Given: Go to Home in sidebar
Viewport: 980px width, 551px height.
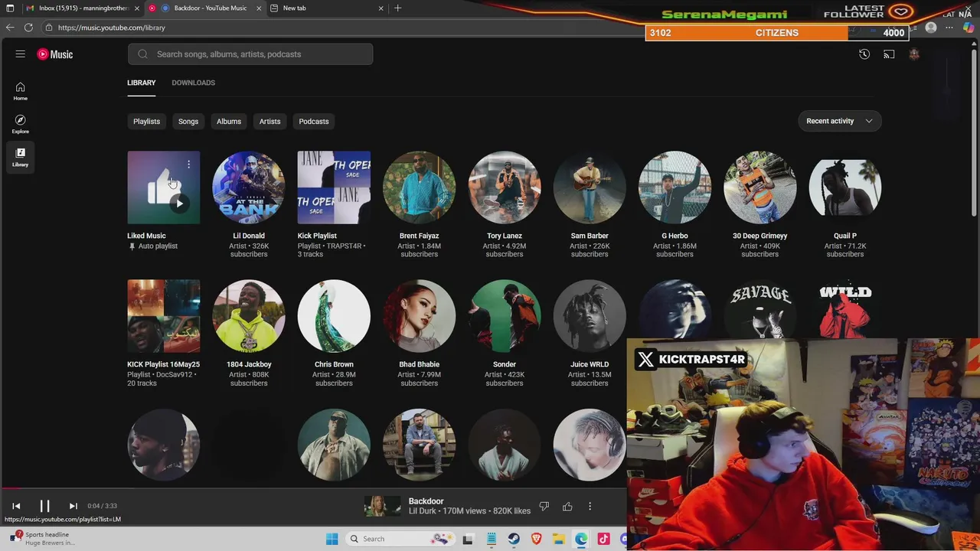Looking at the screenshot, I should [21, 91].
